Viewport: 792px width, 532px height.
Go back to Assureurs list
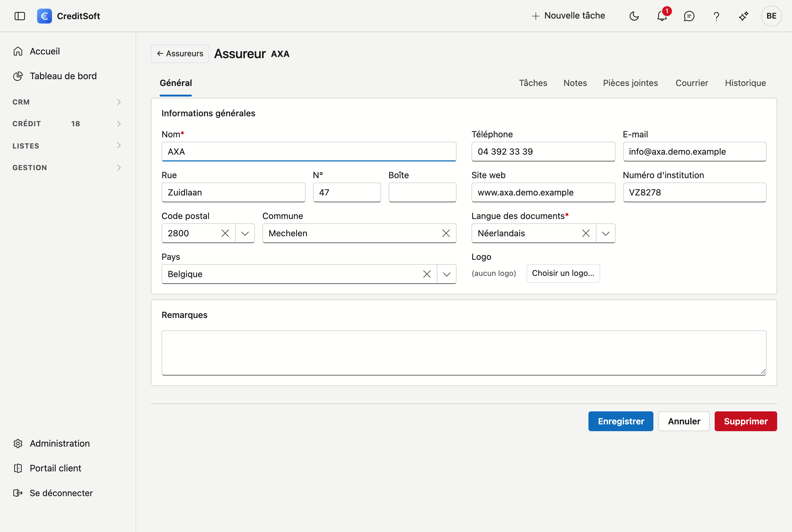(180, 54)
